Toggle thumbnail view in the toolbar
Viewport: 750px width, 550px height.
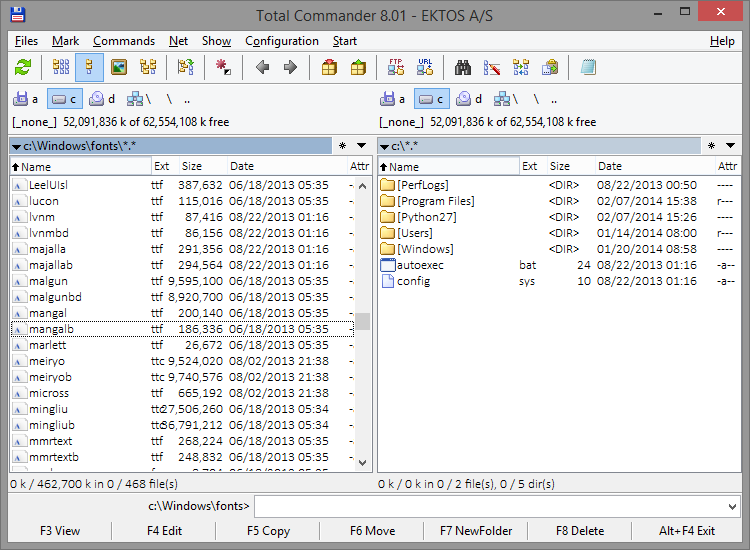pyautogui.click(x=119, y=67)
